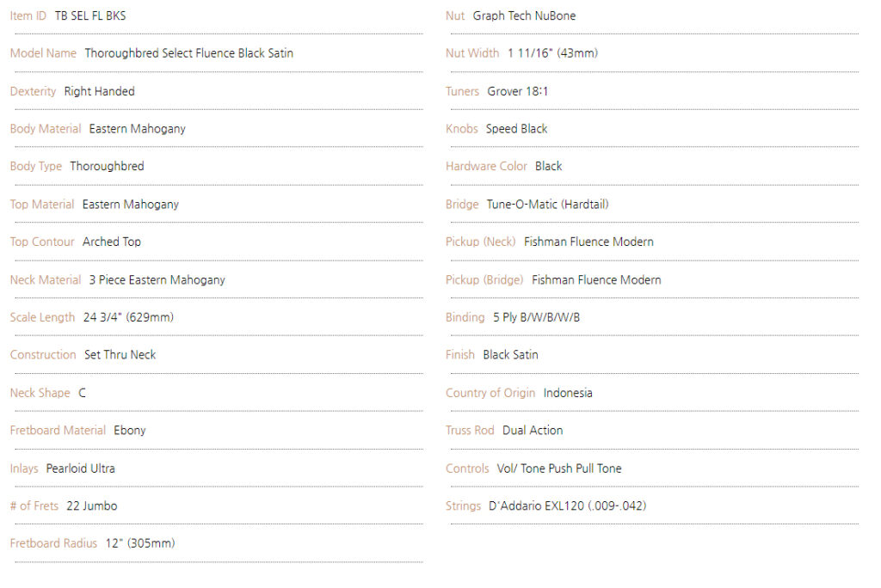Select the 'Binding' label
Screen dimensions: 881x588
click(x=465, y=317)
